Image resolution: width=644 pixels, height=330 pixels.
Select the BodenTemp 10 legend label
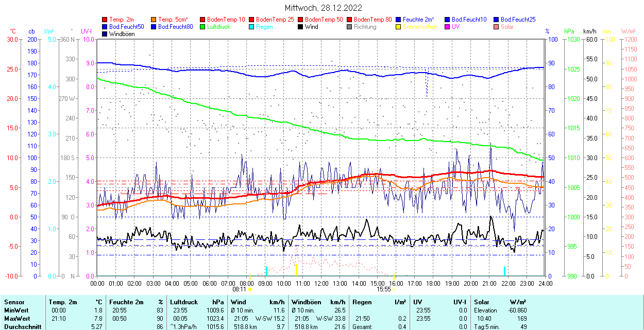coord(226,20)
